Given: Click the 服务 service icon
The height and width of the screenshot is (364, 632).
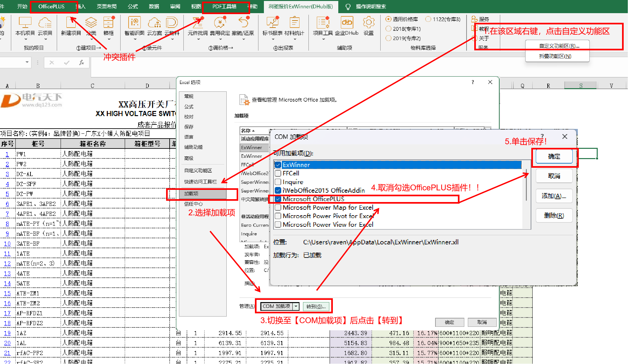Looking at the screenshot, I should (x=474, y=19).
